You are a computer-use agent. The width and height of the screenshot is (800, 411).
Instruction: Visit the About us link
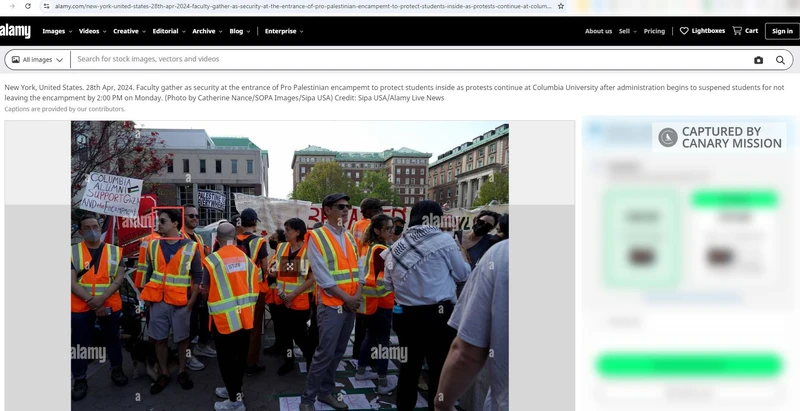[x=598, y=31]
